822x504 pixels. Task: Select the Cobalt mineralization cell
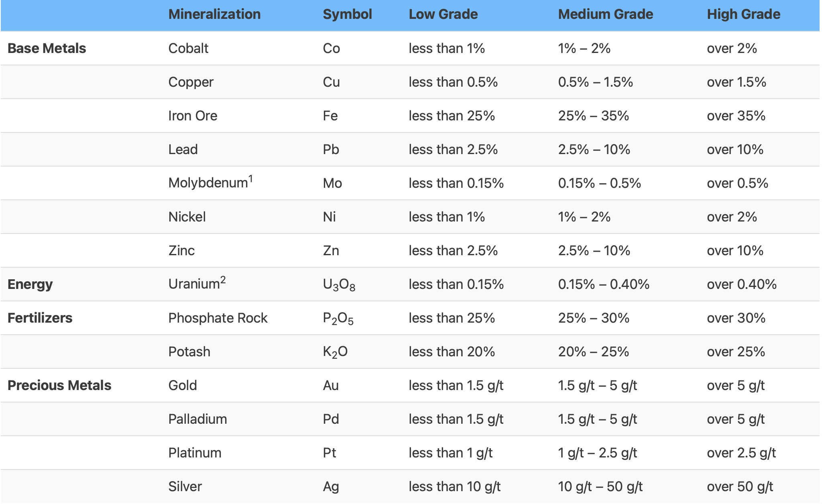click(x=188, y=48)
